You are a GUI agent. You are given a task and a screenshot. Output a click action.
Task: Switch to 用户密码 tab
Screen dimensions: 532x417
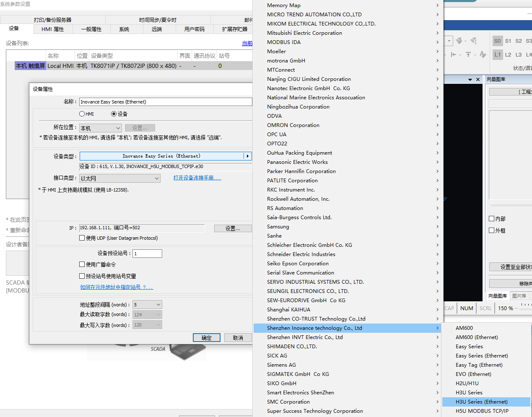click(195, 29)
